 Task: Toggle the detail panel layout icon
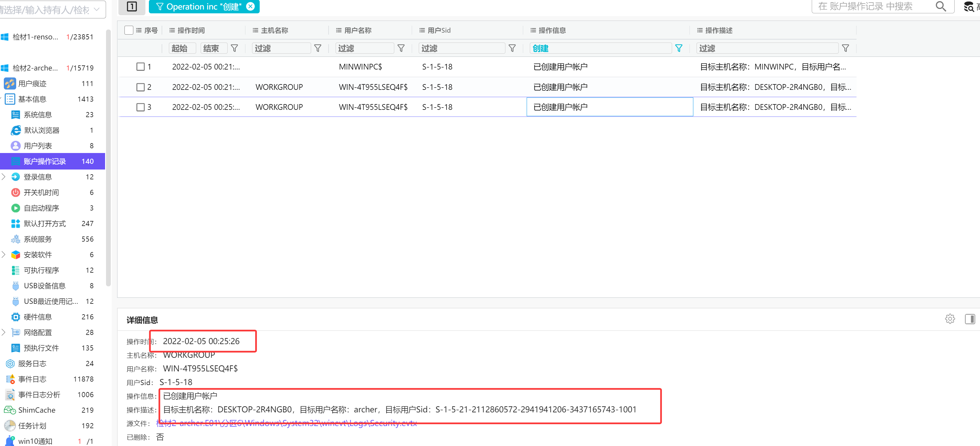970,319
